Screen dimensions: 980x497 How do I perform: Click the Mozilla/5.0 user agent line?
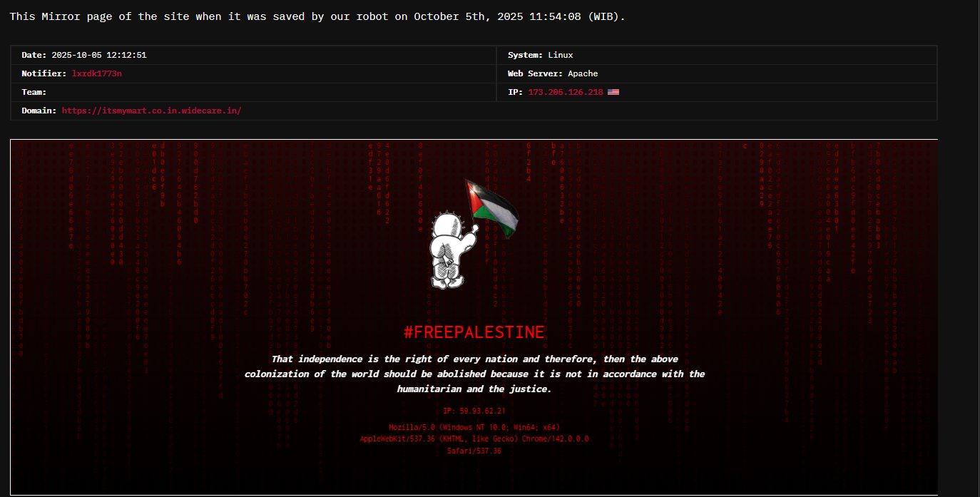click(x=474, y=427)
